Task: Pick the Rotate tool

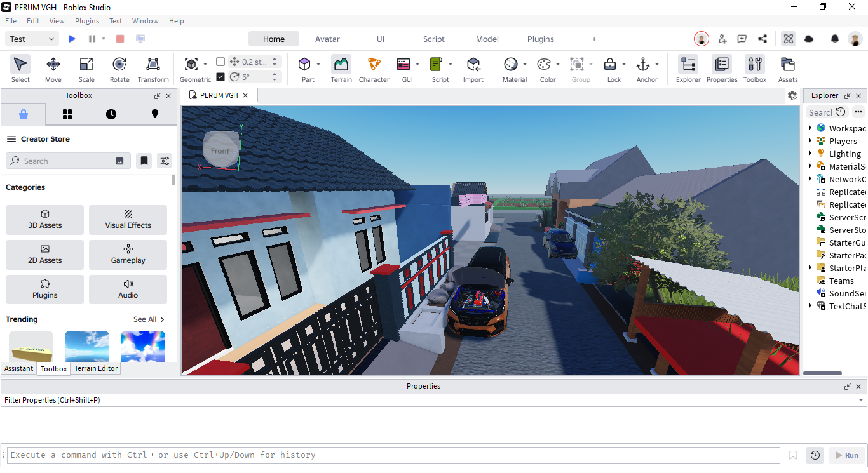Action: click(x=119, y=69)
